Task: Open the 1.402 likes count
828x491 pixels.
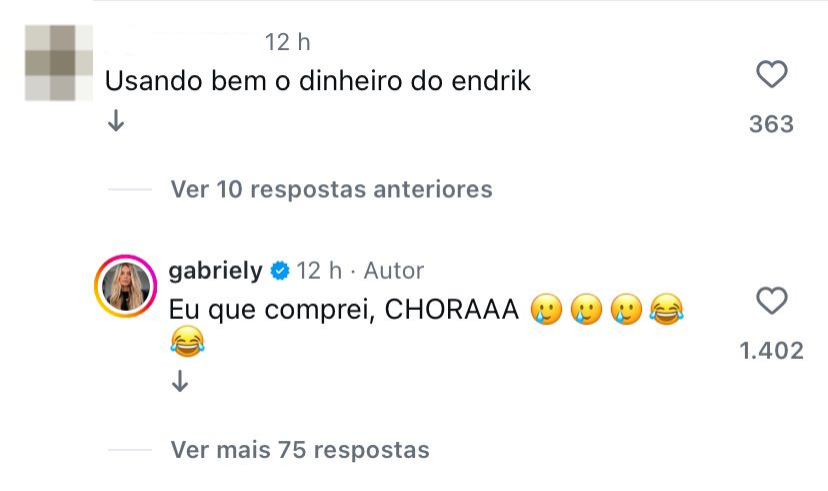Action: [771, 350]
